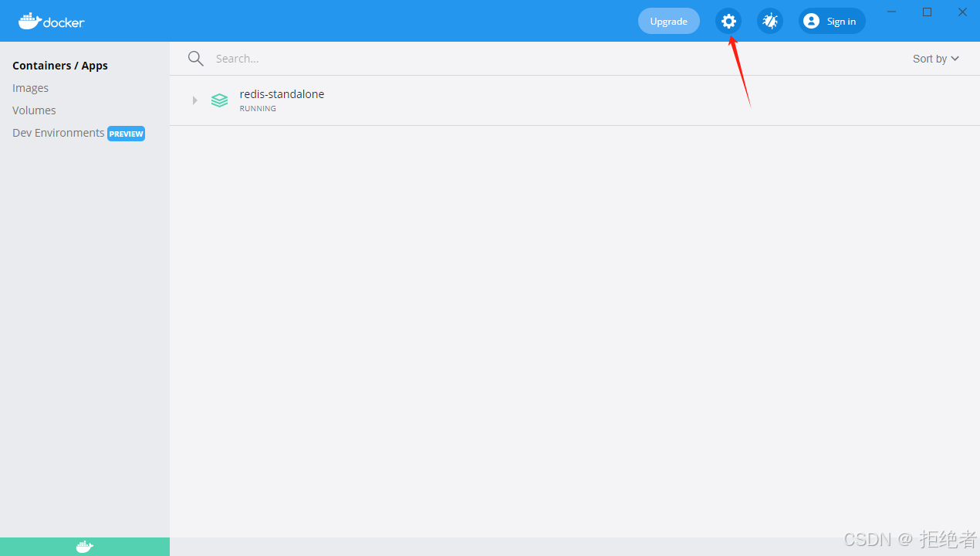980x556 pixels.
Task: Click the Docker whale logo in header
Action: coord(52,21)
